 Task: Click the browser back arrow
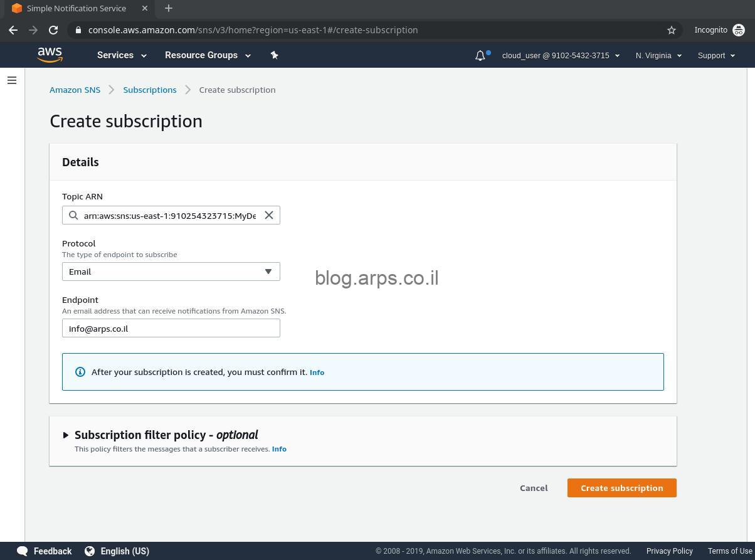pyautogui.click(x=13, y=30)
